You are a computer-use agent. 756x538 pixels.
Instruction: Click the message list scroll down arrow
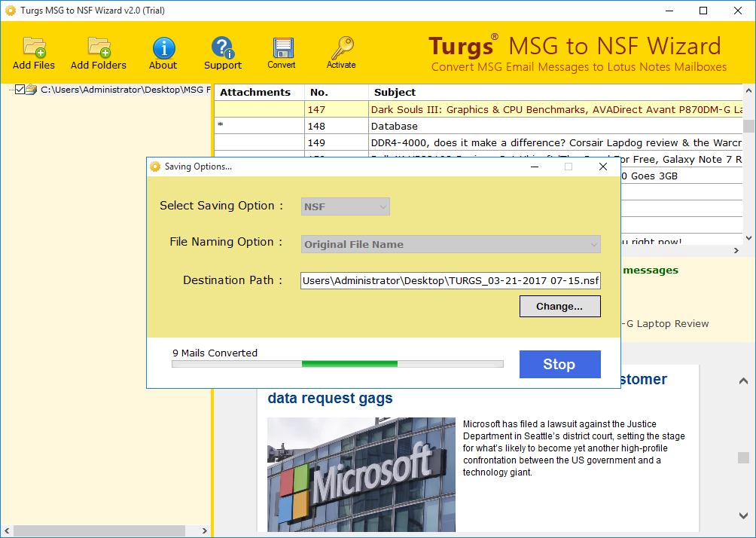[x=748, y=238]
